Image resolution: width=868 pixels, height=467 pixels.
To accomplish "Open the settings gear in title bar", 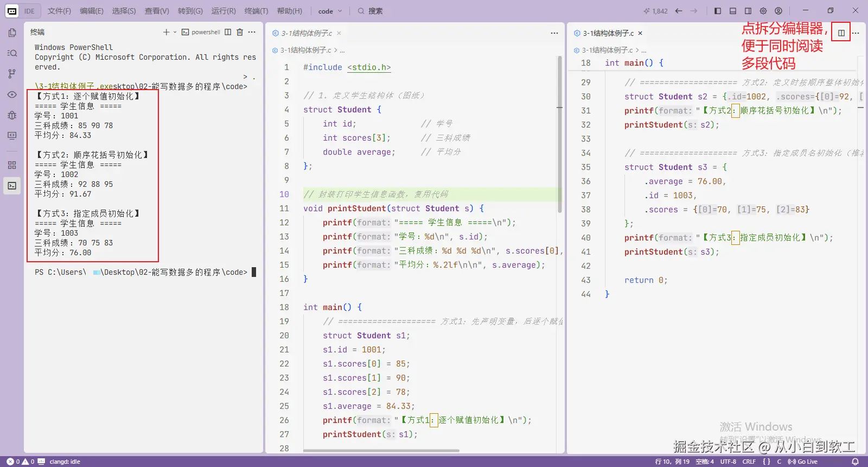I will coord(763,11).
